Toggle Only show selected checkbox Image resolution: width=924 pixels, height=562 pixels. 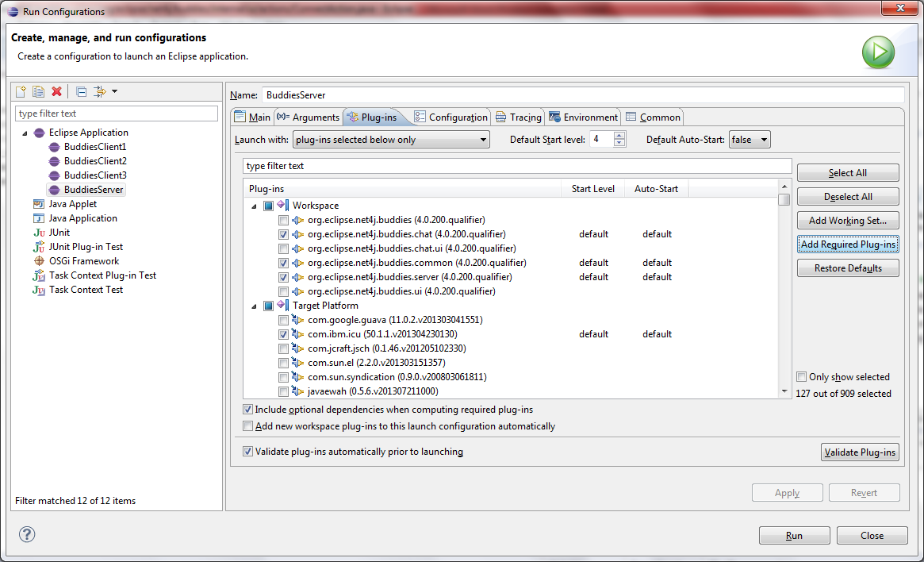[801, 377]
